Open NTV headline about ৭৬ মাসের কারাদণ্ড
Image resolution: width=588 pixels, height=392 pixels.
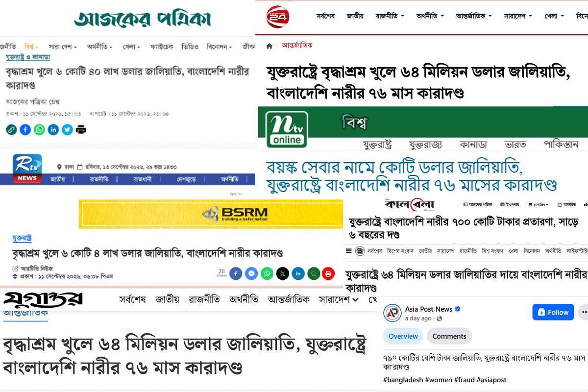pos(411,177)
